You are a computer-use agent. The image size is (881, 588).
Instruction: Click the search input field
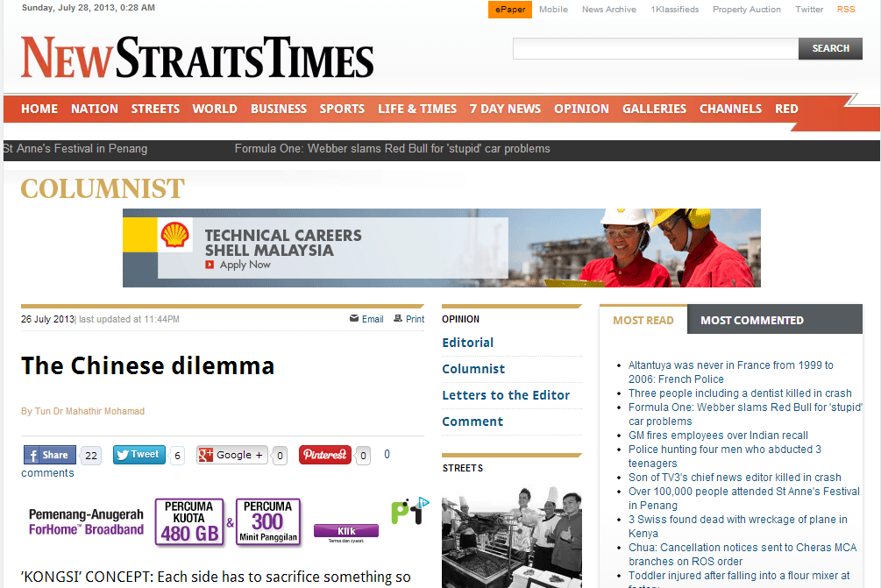[656, 49]
